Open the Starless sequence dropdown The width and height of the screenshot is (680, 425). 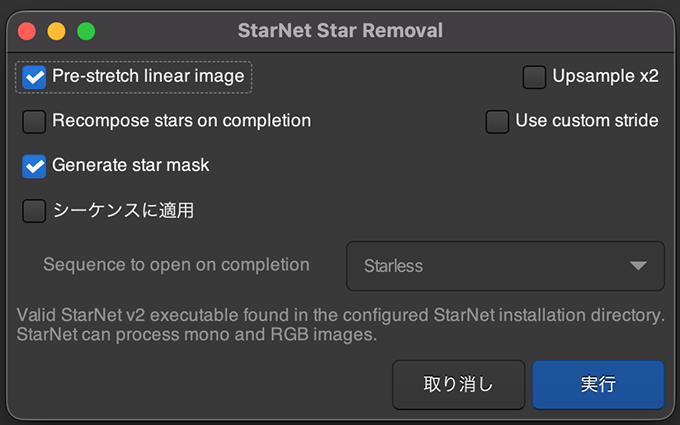(504, 266)
